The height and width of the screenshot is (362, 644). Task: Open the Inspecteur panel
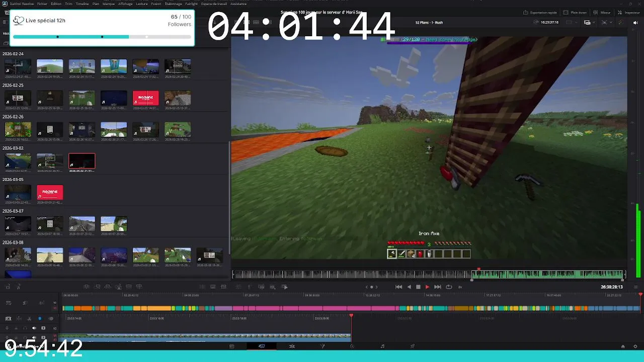tap(629, 13)
